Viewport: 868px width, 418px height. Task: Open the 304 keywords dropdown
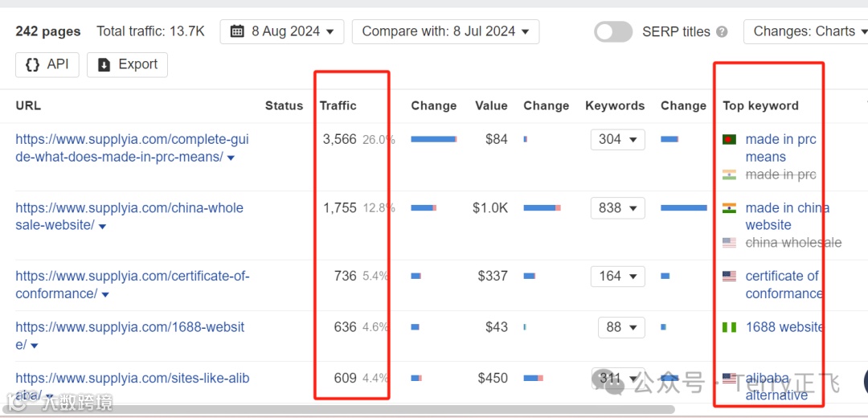point(617,140)
